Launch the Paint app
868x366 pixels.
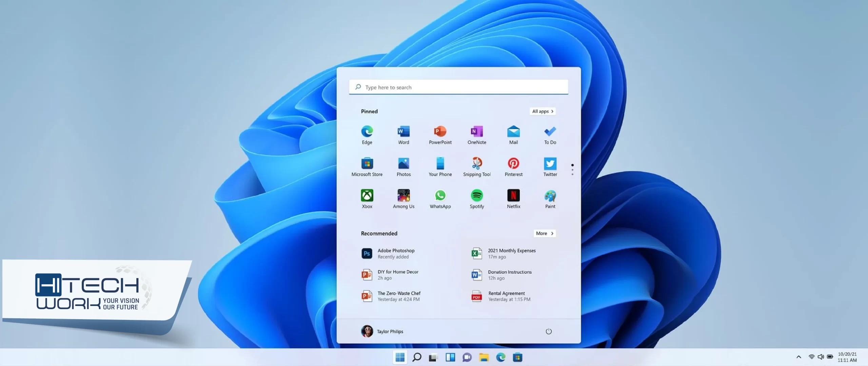coord(550,199)
